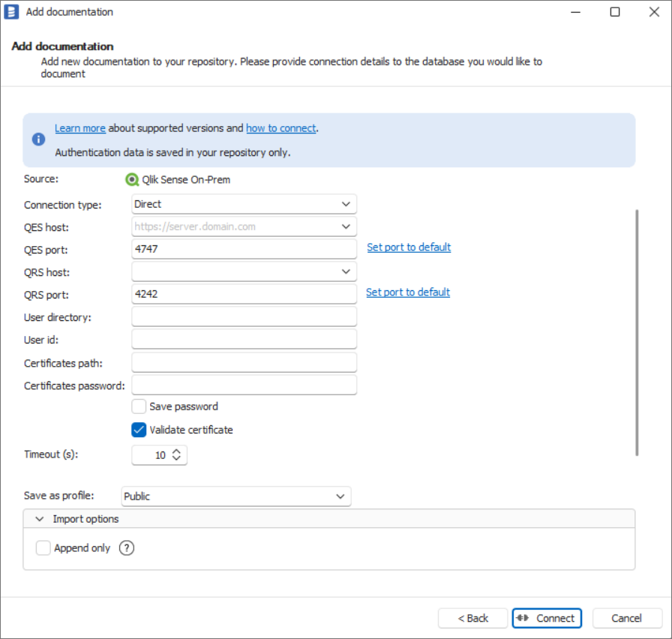Collapse the Import options section
This screenshot has height=639, width=672.
click(x=40, y=519)
